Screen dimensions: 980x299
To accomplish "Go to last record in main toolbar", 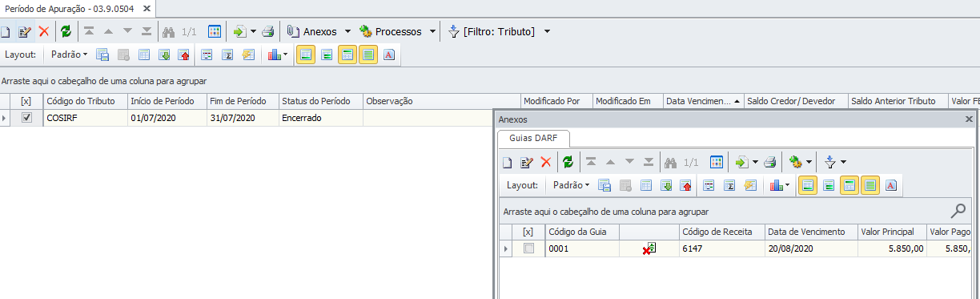I will [147, 32].
